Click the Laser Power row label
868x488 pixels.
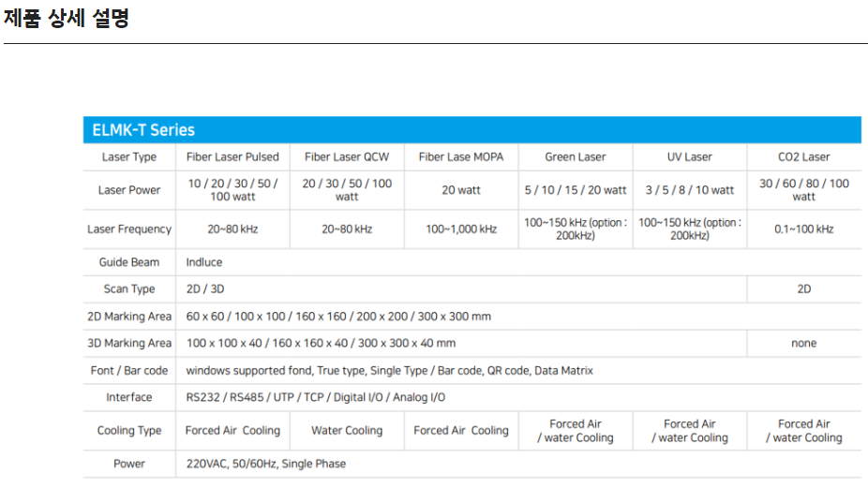[129, 190]
